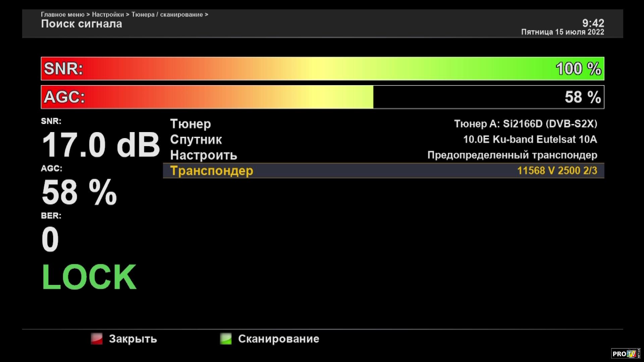
Task: Change tuner value Тюнер A: Si2166D
Action: click(x=525, y=124)
